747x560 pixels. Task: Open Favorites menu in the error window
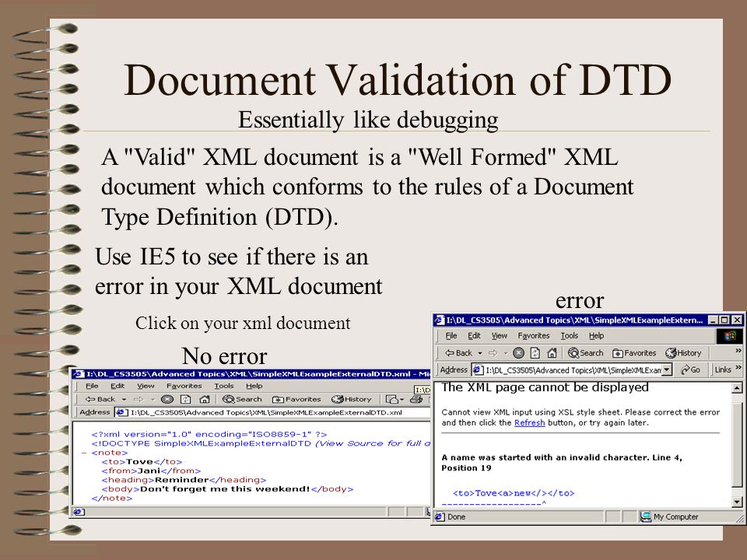click(x=534, y=336)
